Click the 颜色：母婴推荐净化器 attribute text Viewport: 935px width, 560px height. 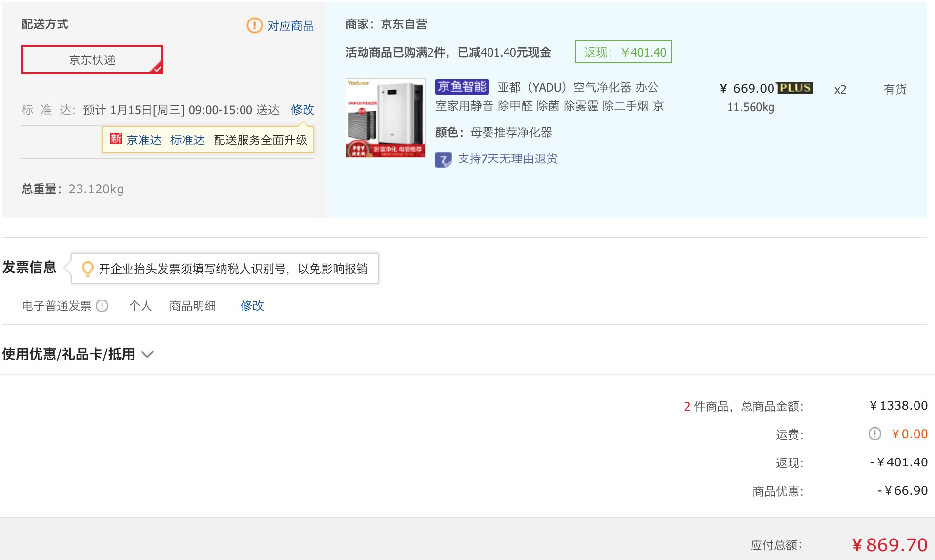pyautogui.click(x=494, y=132)
